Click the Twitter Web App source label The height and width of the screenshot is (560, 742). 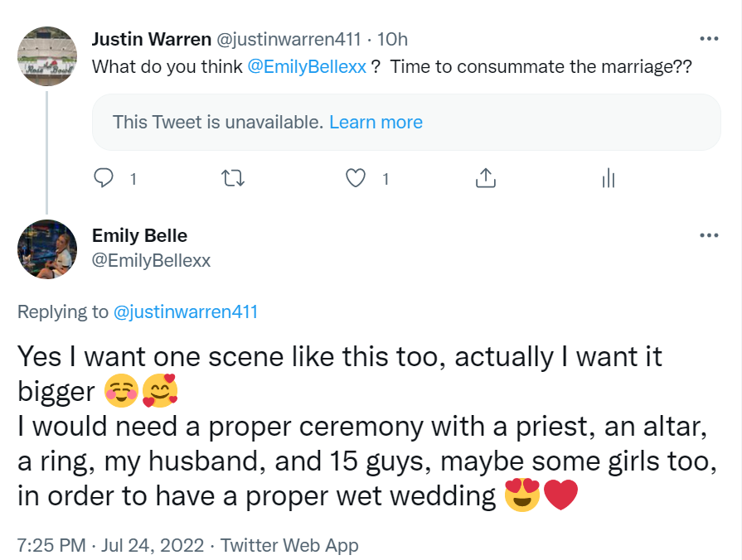point(289,545)
